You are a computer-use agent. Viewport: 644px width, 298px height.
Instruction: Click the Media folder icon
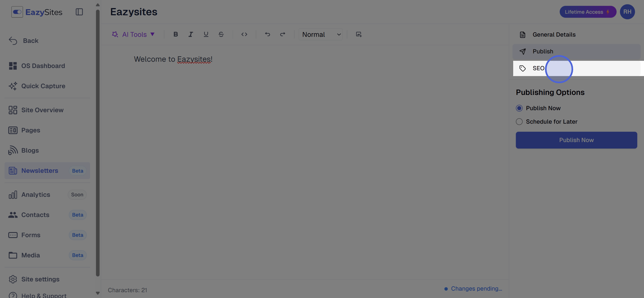click(x=13, y=255)
